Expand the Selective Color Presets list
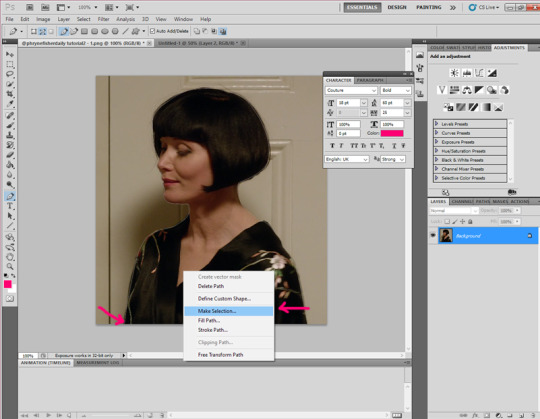 470,178
